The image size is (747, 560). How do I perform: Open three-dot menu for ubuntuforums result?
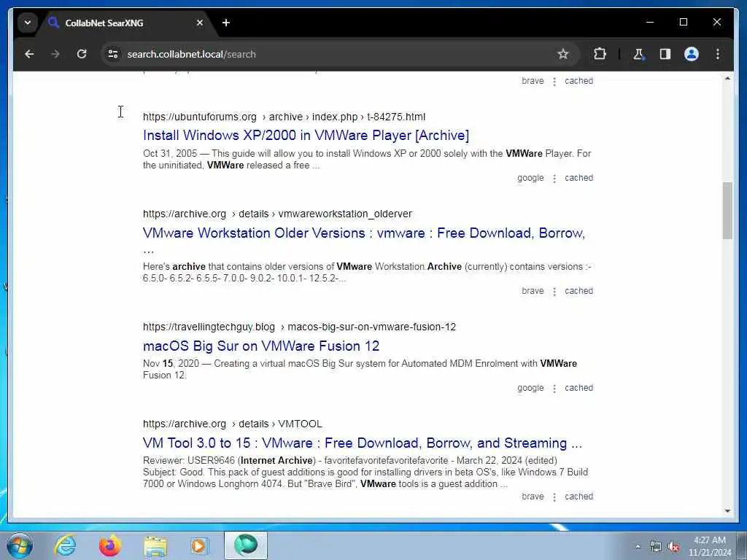(x=554, y=179)
